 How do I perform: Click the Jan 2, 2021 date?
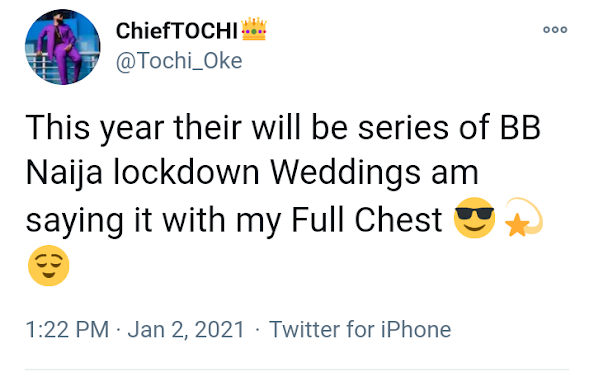(x=186, y=329)
